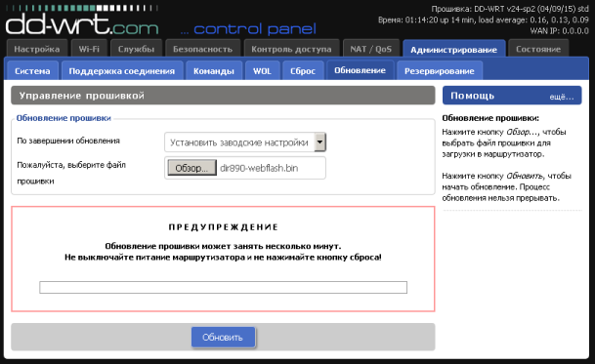Click the firmware update progress bar
The width and height of the screenshot is (595, 364).
(223, 287)
